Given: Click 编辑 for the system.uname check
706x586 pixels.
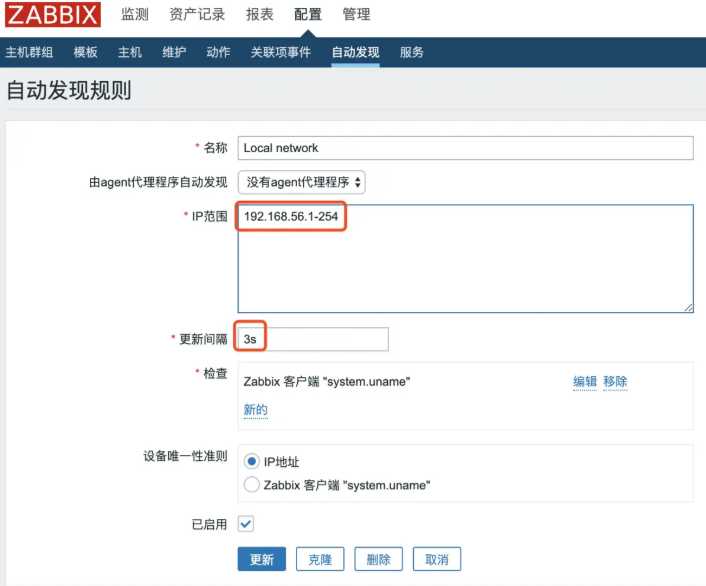Looking at the screenshot, I should [x=584, y=382].
